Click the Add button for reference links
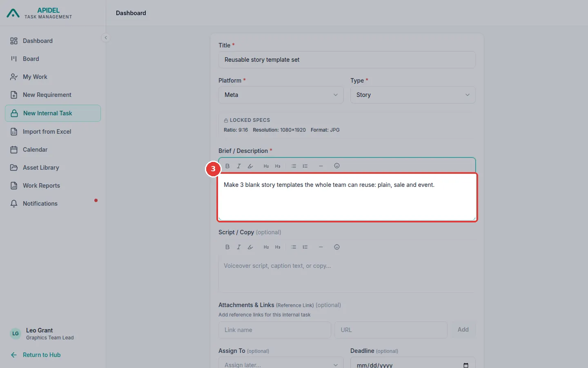The height and width of the screenshot is (368, 588). 463,330
